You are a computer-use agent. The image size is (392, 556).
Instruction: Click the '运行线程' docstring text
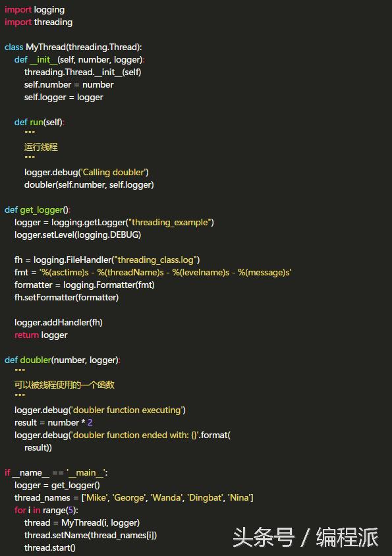click(x=41, y=147)
